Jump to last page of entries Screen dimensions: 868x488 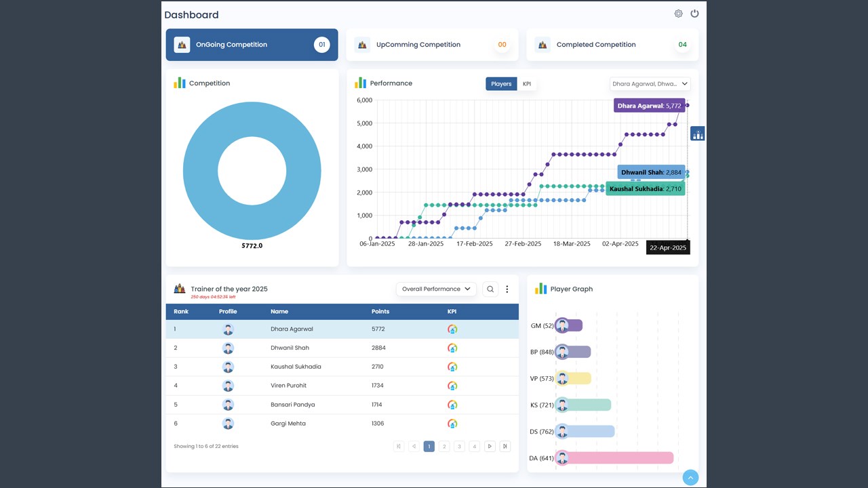click(x=505, y=447)
